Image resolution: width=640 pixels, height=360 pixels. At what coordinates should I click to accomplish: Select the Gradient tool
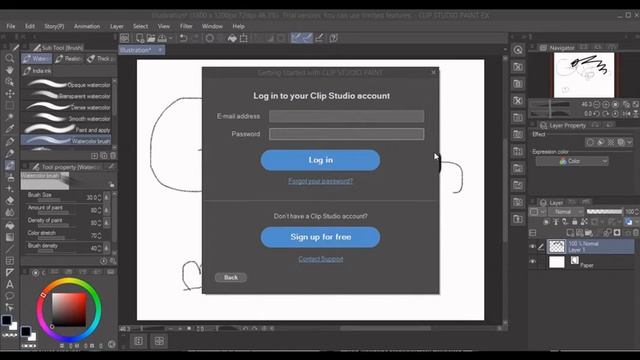point(10,237)
